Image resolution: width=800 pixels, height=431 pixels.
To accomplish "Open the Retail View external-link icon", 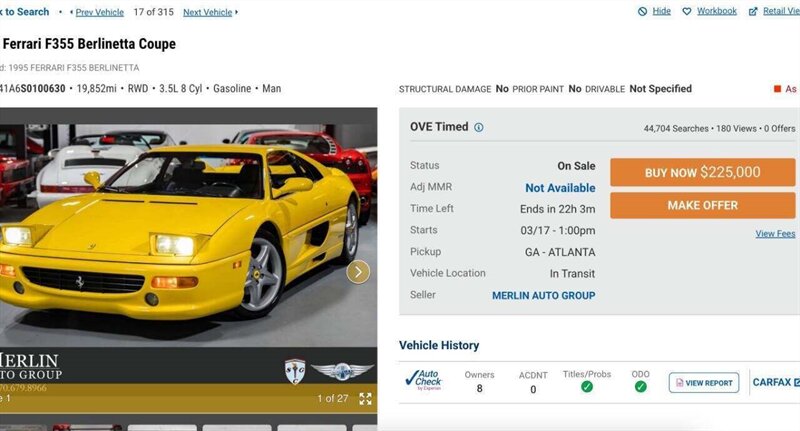I will click(753, 11).
